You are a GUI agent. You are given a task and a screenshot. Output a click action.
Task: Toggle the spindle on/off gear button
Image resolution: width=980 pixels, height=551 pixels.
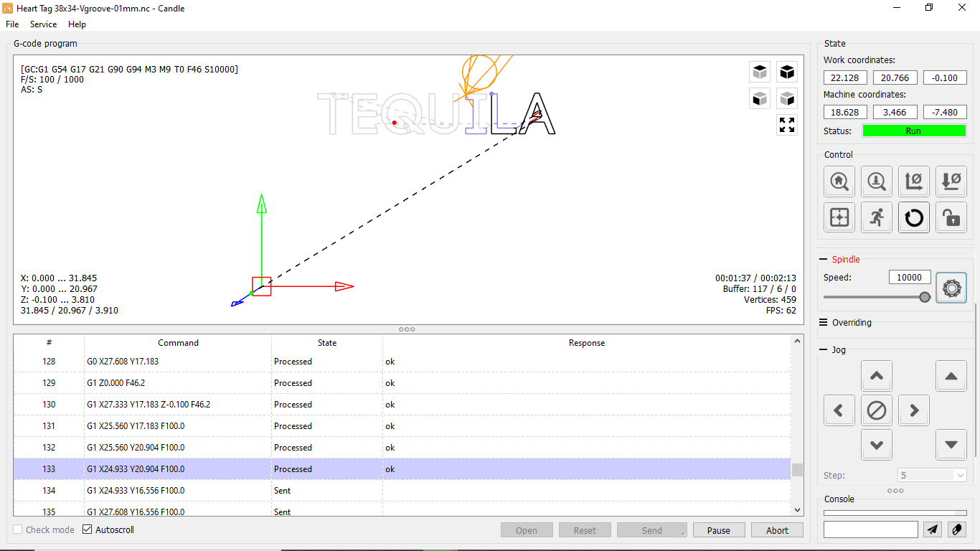[x=951, y=288]
